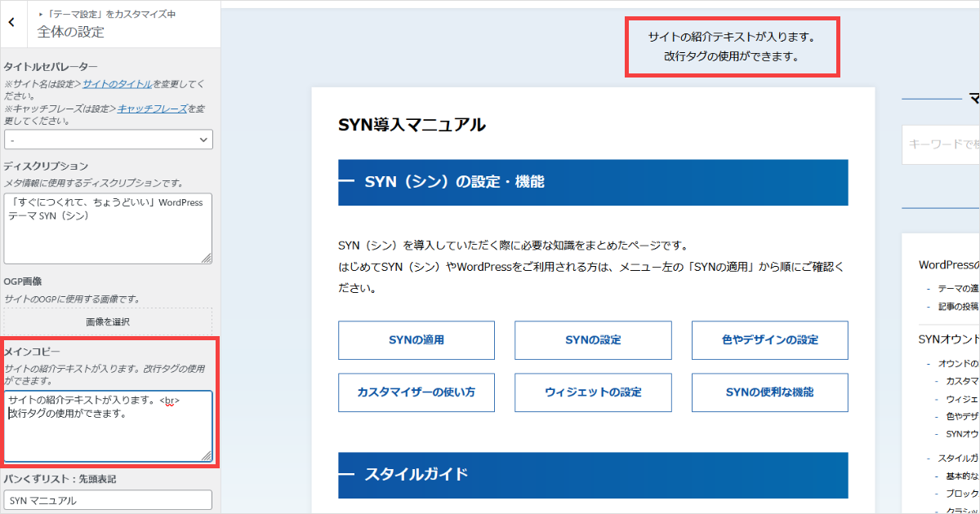The width and height of the screenshot is (980, 514).
Task: Click the SYNの適用 button in preview
Action: coord(416,340)
